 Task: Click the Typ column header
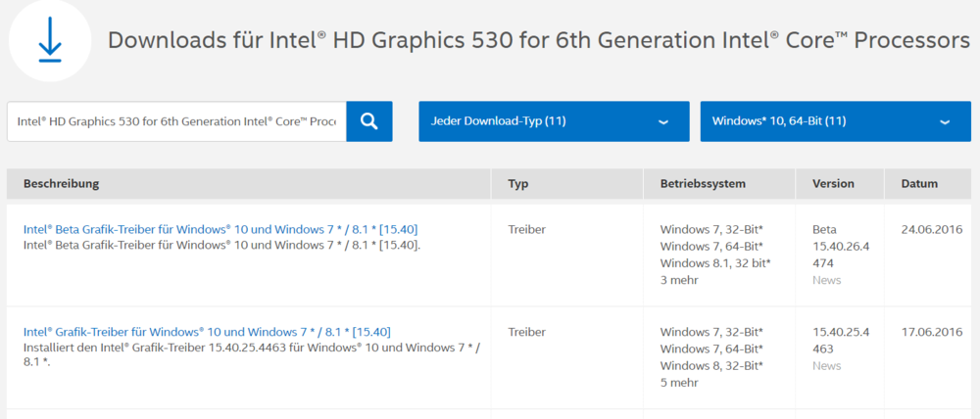(518, 184)
